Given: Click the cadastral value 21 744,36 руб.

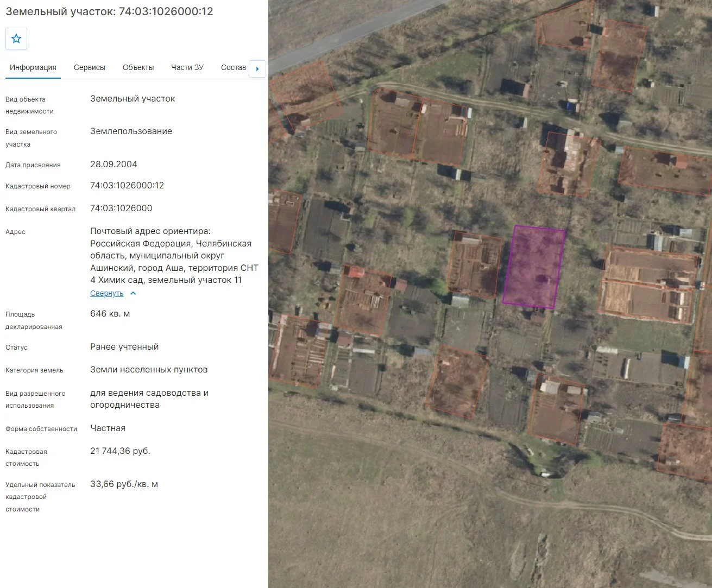Looking at the screenshot, I should click(120, 451).
